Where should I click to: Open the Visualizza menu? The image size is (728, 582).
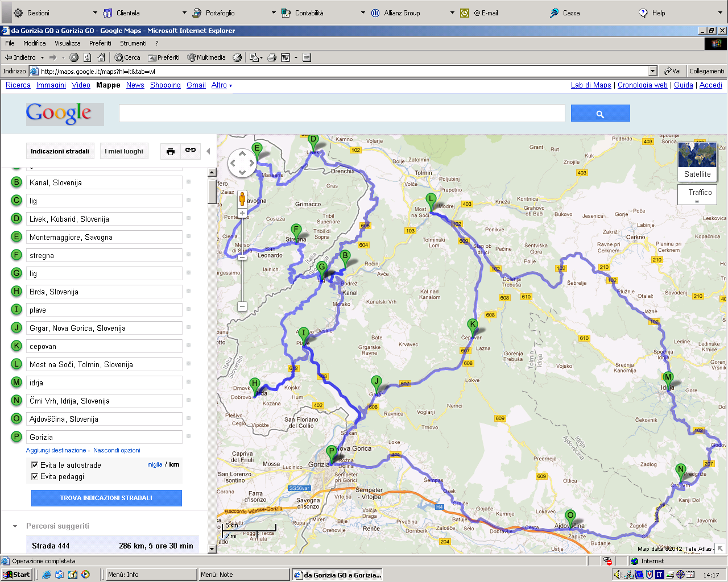(68, 43)
